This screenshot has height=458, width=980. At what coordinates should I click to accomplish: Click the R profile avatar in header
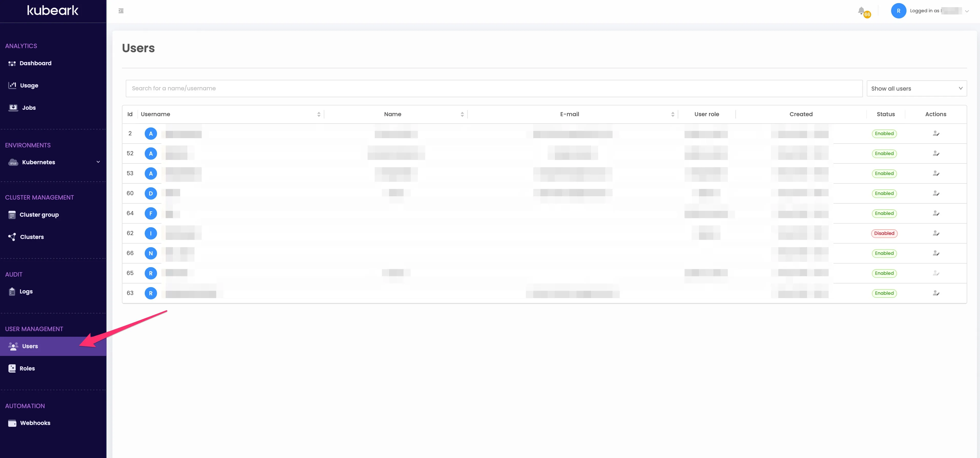point(898,11)
